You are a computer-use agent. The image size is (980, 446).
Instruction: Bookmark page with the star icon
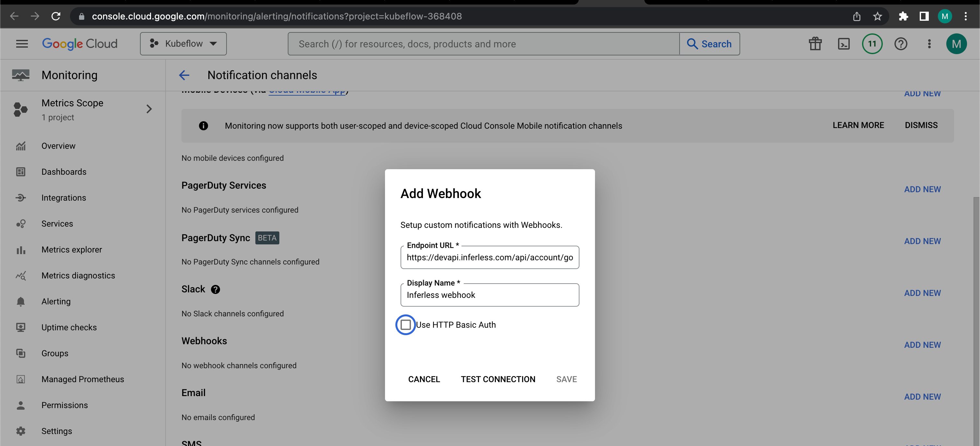pos(877,16)
